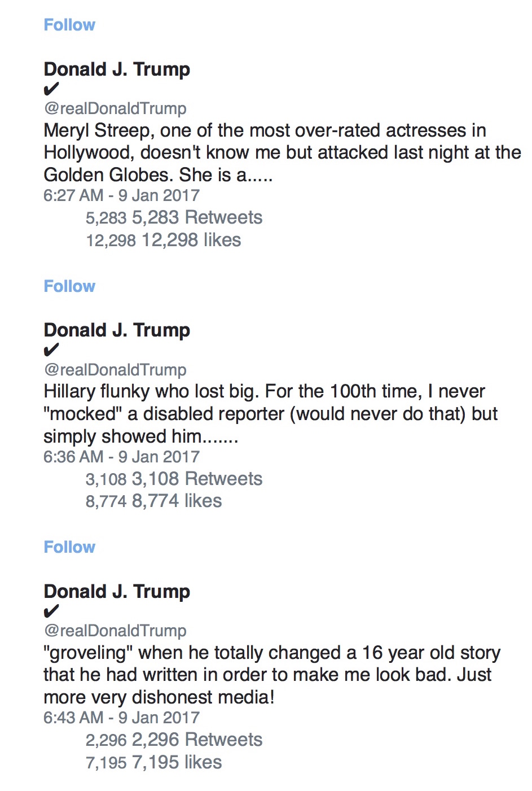Open @realDonaldTrump handle on the Meryl Streep tweet

115,108
